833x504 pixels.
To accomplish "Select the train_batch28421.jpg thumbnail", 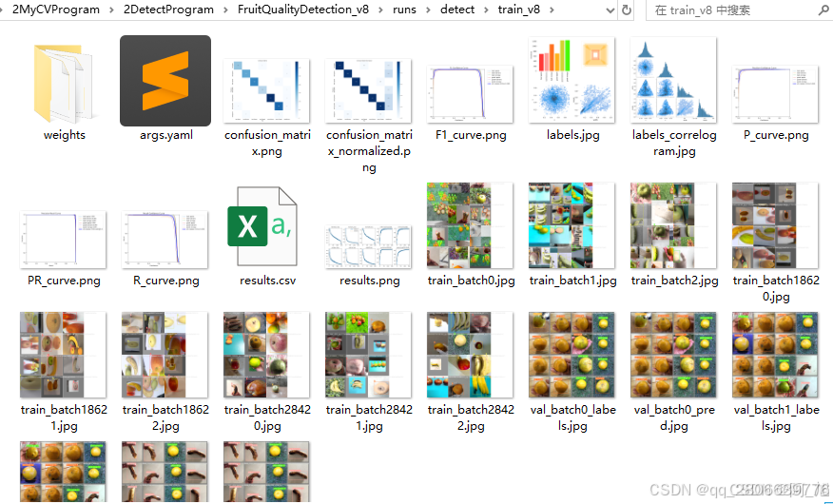I will click(x=368, y=355).
